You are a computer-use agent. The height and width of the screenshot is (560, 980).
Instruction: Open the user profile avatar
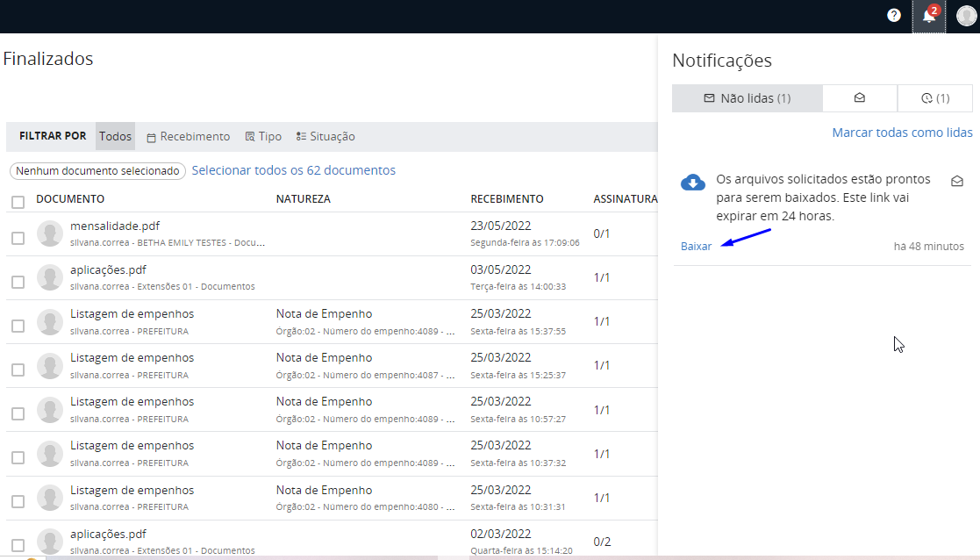point(966,16)
